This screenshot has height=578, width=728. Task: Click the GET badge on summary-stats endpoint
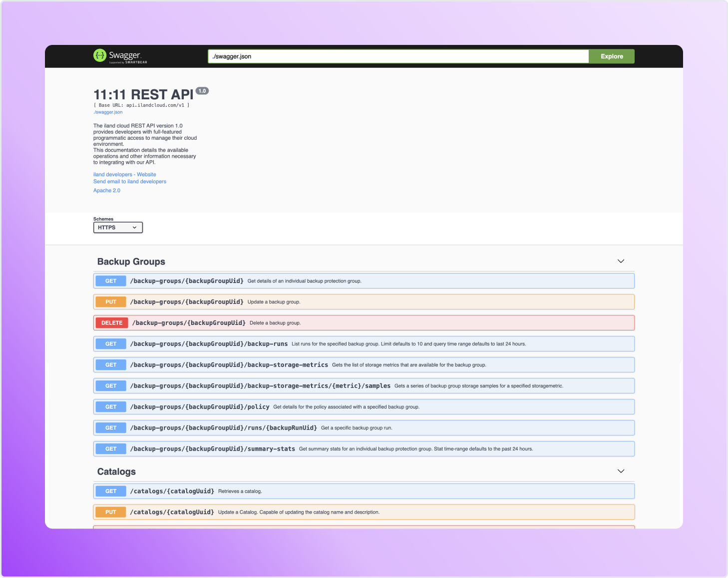[110, 448]
